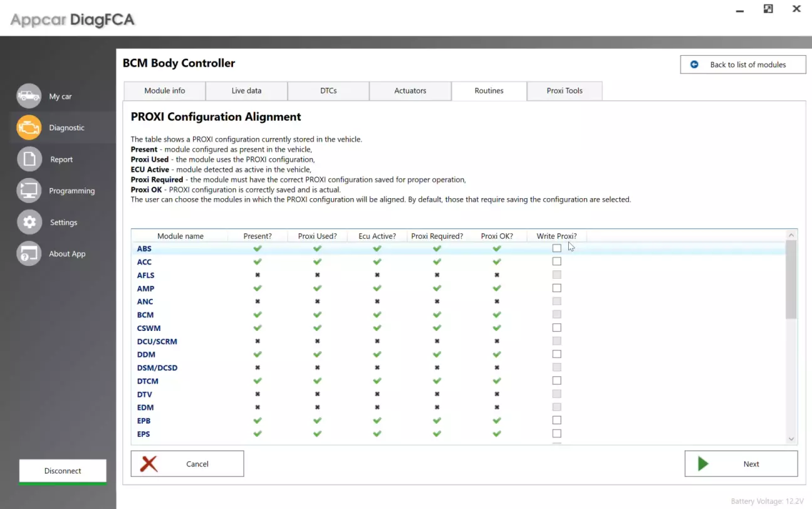This screenshot has width=812, height=509.
Task: Open the Settings gear icon
Action: point(29,222)
